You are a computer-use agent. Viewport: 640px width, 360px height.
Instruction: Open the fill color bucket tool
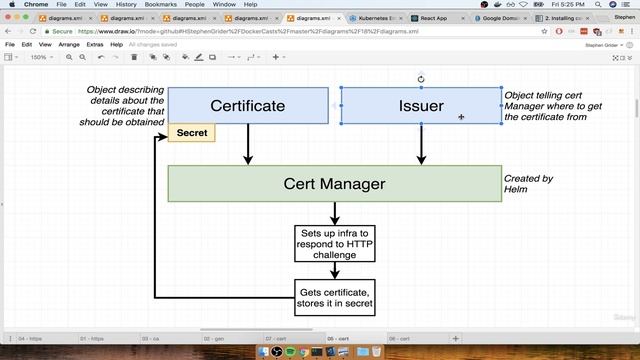point(185,57)
